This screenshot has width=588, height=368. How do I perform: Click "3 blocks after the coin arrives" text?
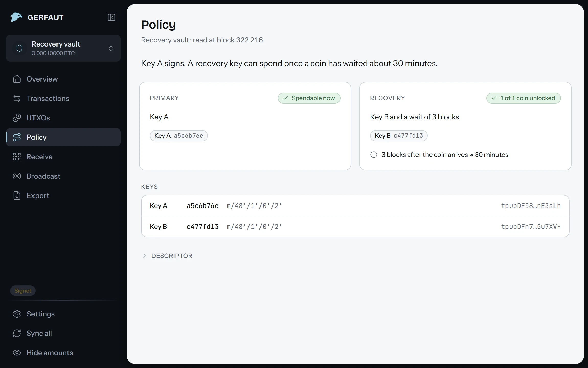pos(425,155)
